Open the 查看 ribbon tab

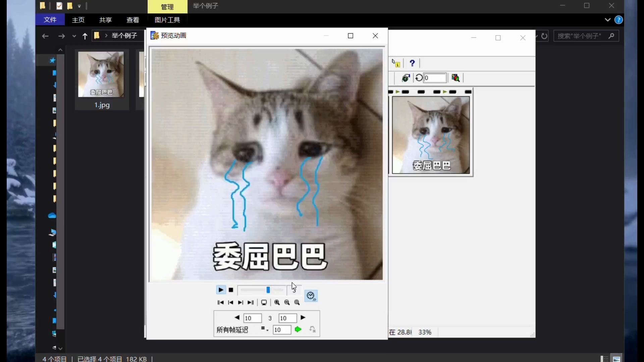tap(133, 20)
